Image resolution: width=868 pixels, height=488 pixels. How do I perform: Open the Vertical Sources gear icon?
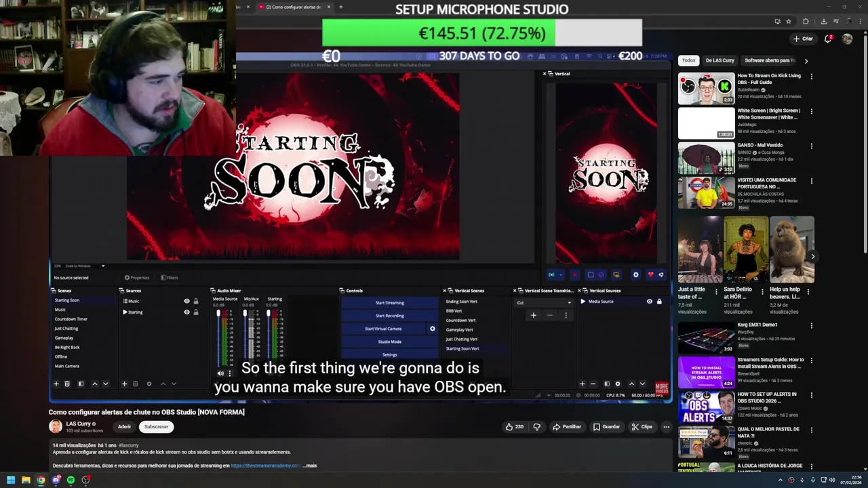coord(617,384)
